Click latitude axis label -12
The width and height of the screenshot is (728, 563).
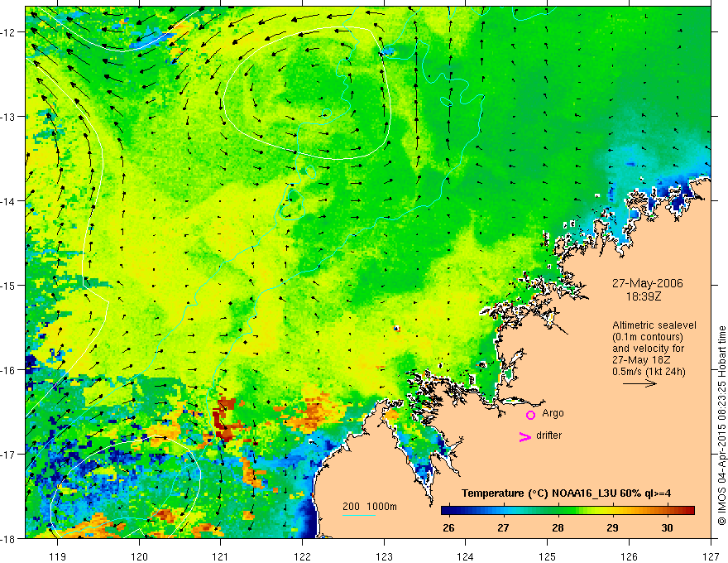pyautogui.click(x=8, y=32)
